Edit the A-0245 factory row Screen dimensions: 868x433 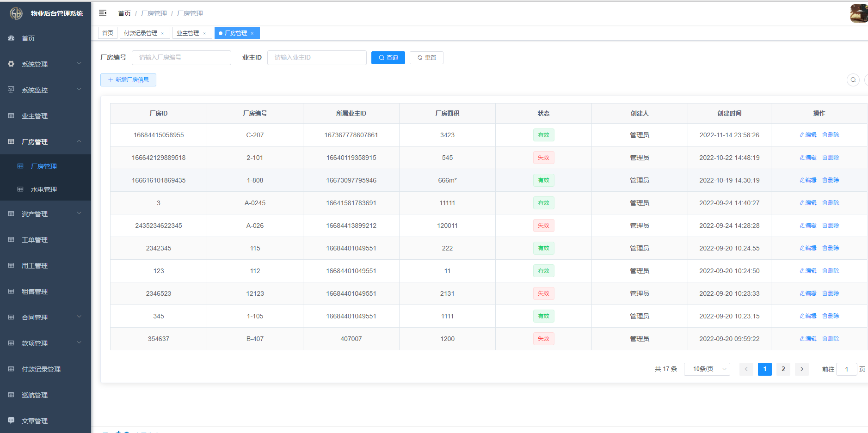808,203
